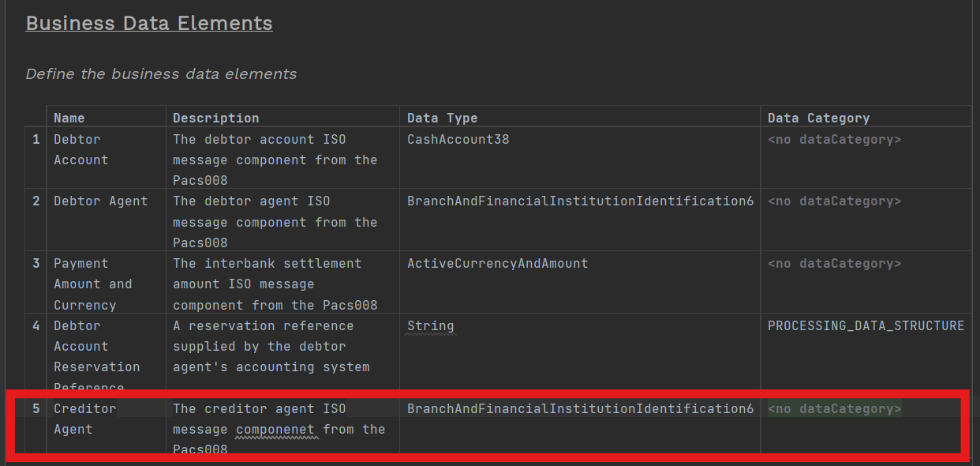Click the Data Type column header
This screenshot has height=466, width=980.
[x=442, y=118]
